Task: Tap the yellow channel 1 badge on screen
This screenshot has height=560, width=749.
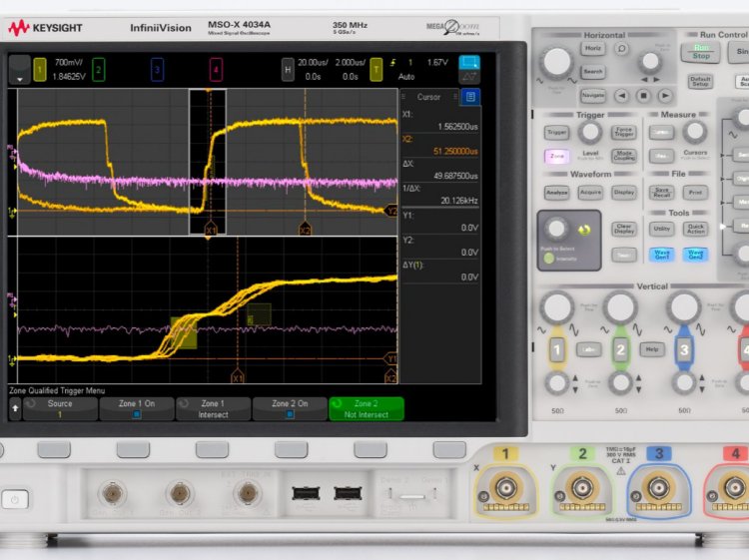Action: 40,70
